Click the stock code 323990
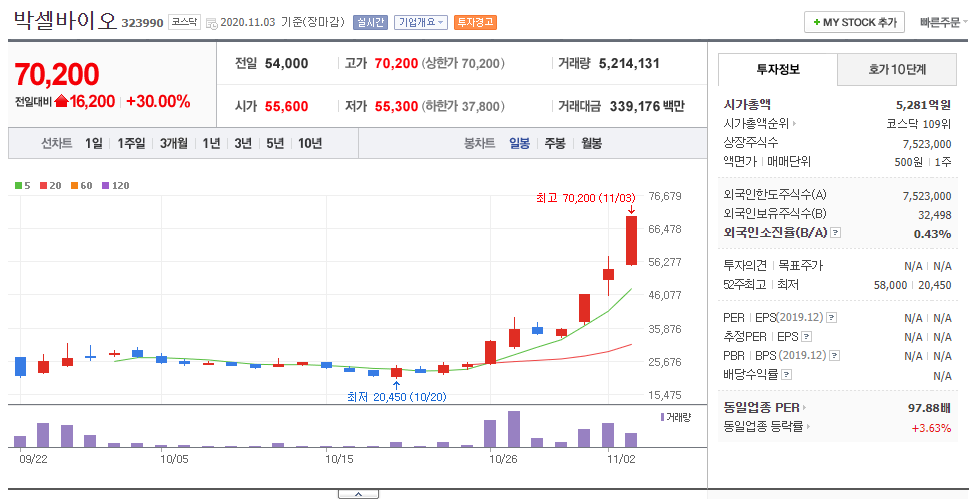 (x=142, y=23)
